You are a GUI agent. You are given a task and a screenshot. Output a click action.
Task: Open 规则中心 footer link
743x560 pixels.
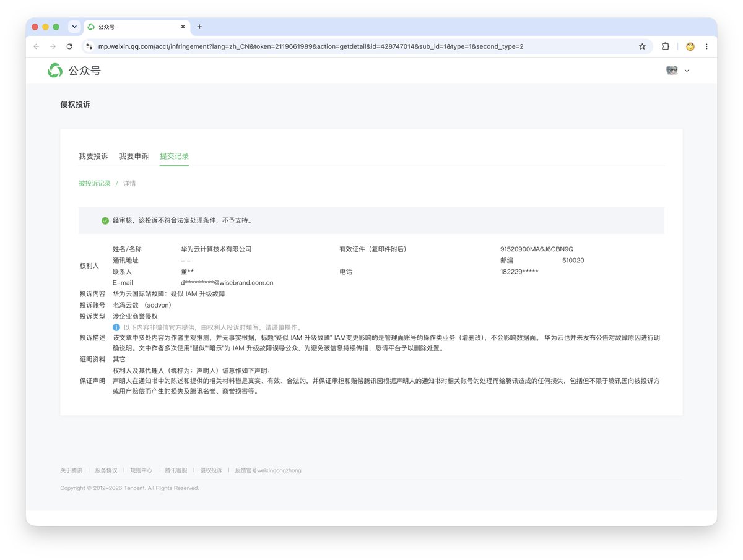[141, 470]
